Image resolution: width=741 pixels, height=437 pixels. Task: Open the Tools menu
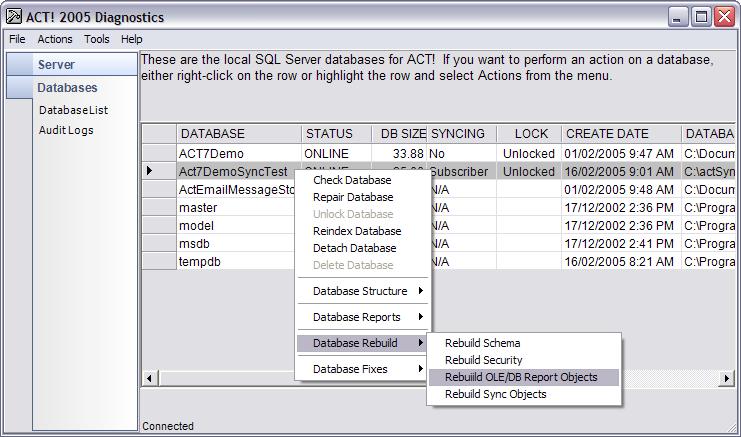click(x=97, y=39)
